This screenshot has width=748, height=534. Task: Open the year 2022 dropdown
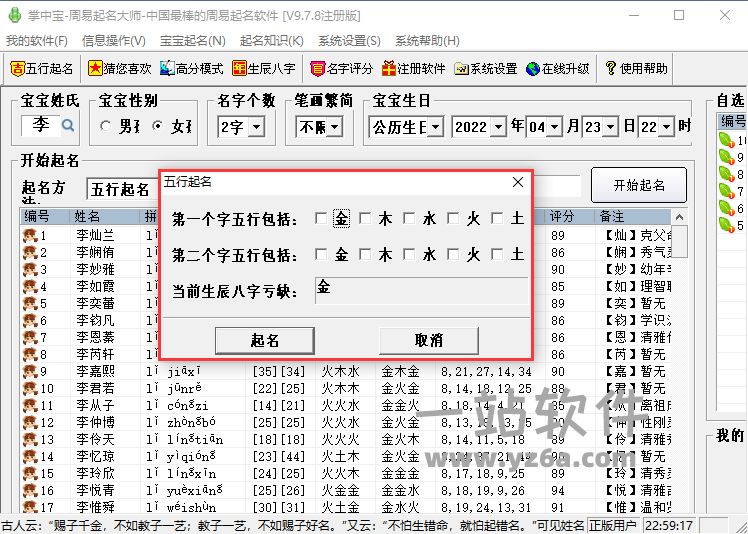499,127
